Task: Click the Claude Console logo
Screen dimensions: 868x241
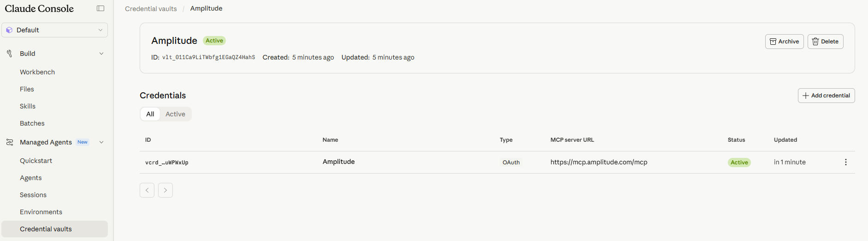Action: (x=39, y=8)
